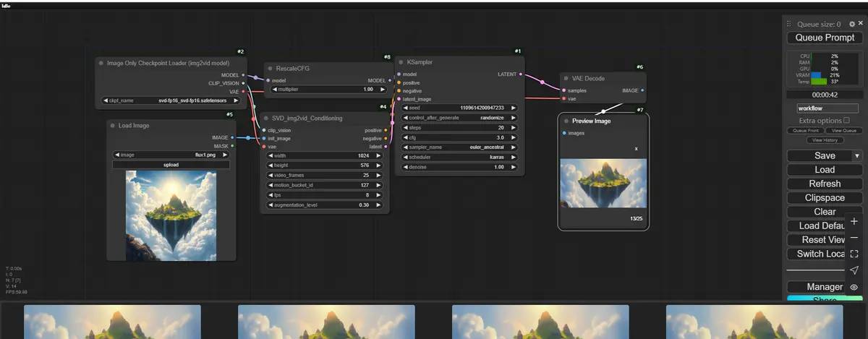Toggle link visibility with eye icon
868x339 pixels.
(x=854, y=286)
